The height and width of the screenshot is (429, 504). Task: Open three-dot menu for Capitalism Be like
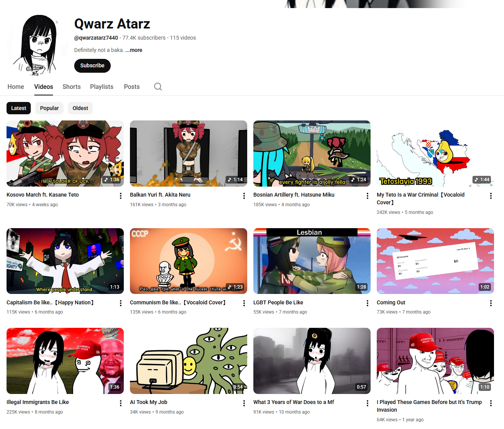click(121, 303)
